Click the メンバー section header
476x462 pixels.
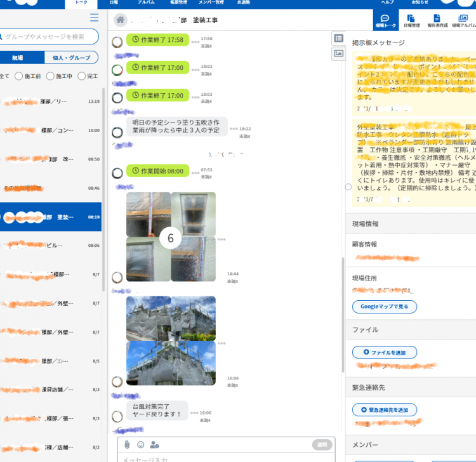pyautogui.click(x=411, y=445)
